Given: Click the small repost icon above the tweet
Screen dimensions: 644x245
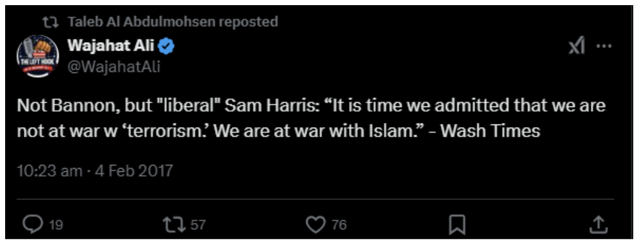Looking at the screenshot, I should pos(51,22).
